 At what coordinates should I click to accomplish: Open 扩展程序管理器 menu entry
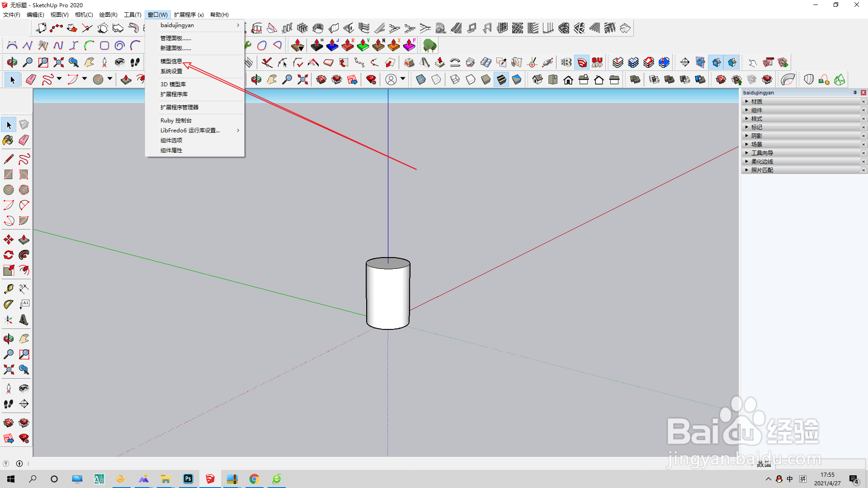point(179,107)
